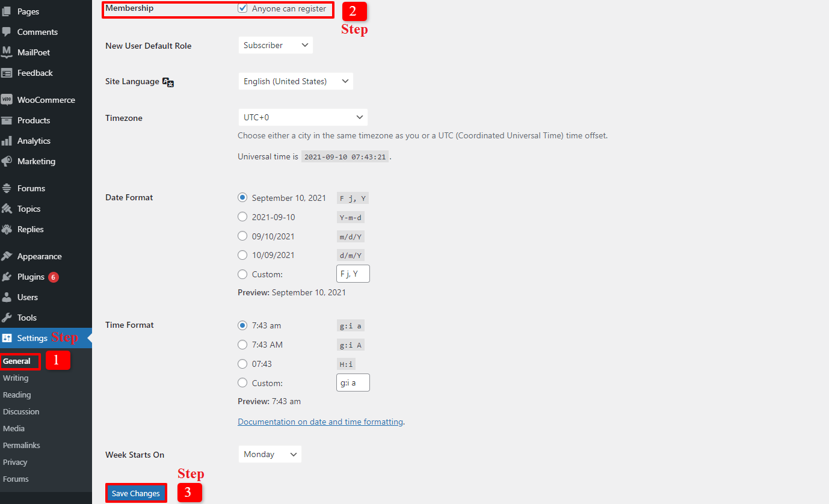
Task: Click the Analytics bar chart icon
Action: 7,141
